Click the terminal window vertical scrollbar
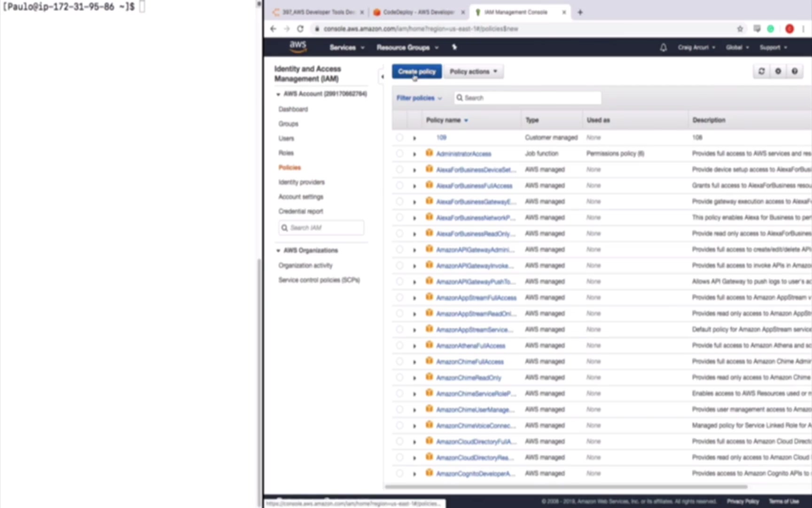Viewport: 812px width, 508px height. pyautogui.click(x=259, y=382)
